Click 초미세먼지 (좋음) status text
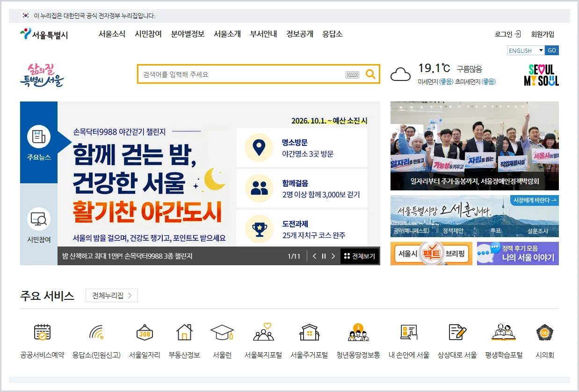 click(475, 82)
